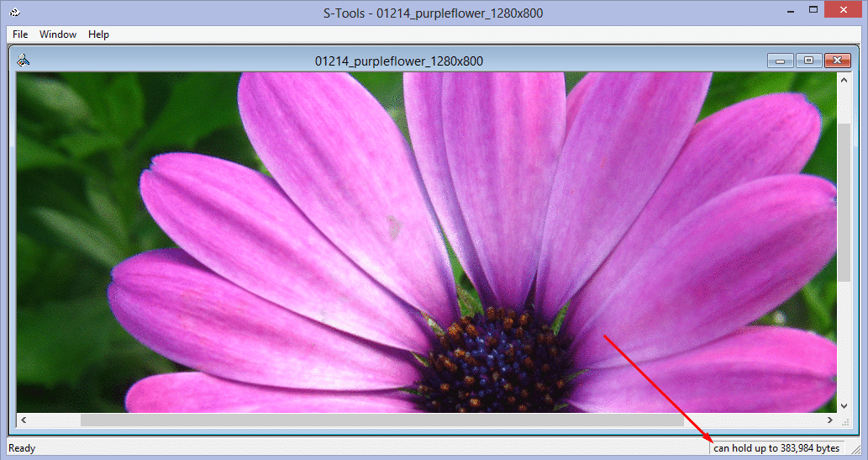Viewport: 868px width, 460px height.
Task: Open the Help menu
Action: click(98, 34)
